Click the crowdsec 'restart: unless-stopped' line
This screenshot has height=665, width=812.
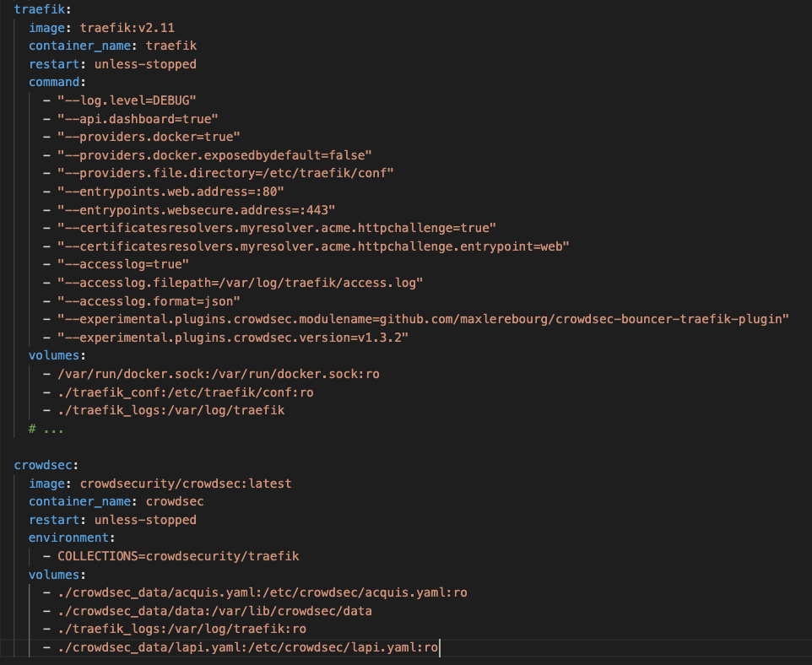click(112, 520)
